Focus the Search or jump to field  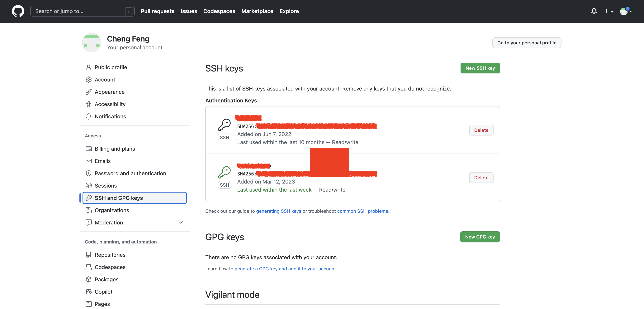82,11
